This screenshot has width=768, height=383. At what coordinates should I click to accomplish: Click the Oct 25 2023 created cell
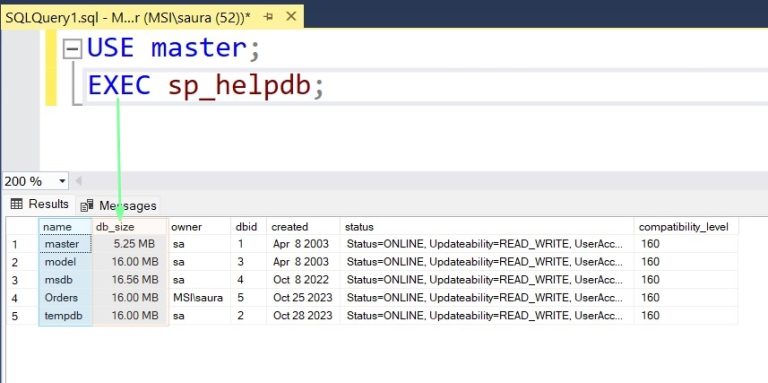pyautogui.click(x=303, y=298)
